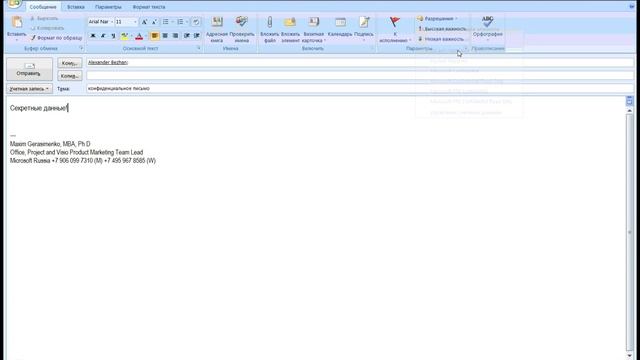This screenshot has width=640, height=360.
Task: Click the 'Office, Project and Visio' signature line
Action: click(76, 152)
